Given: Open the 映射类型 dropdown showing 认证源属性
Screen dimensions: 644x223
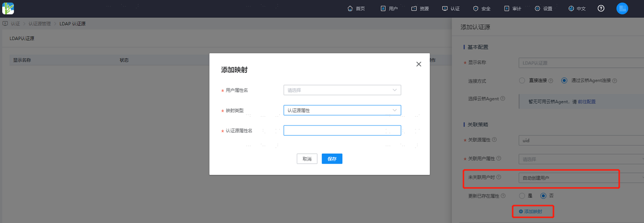Looking at the screenshot, I should point(342,110).
